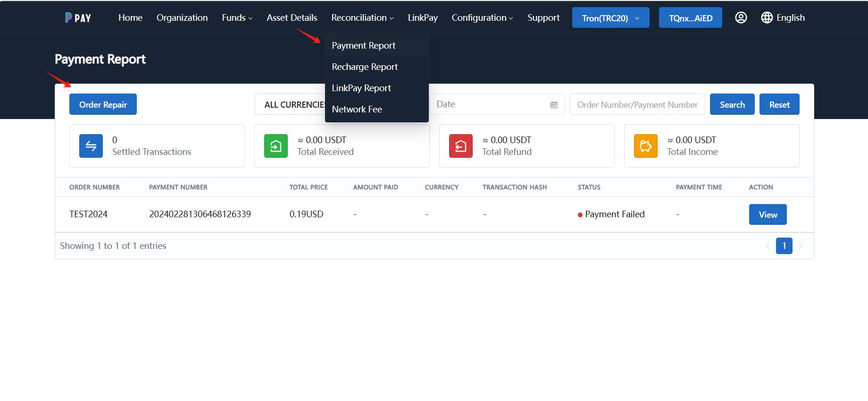Screen dimensions: 868x401
Task: Select Payment Report from menu
Action: (x=377, y=45)
